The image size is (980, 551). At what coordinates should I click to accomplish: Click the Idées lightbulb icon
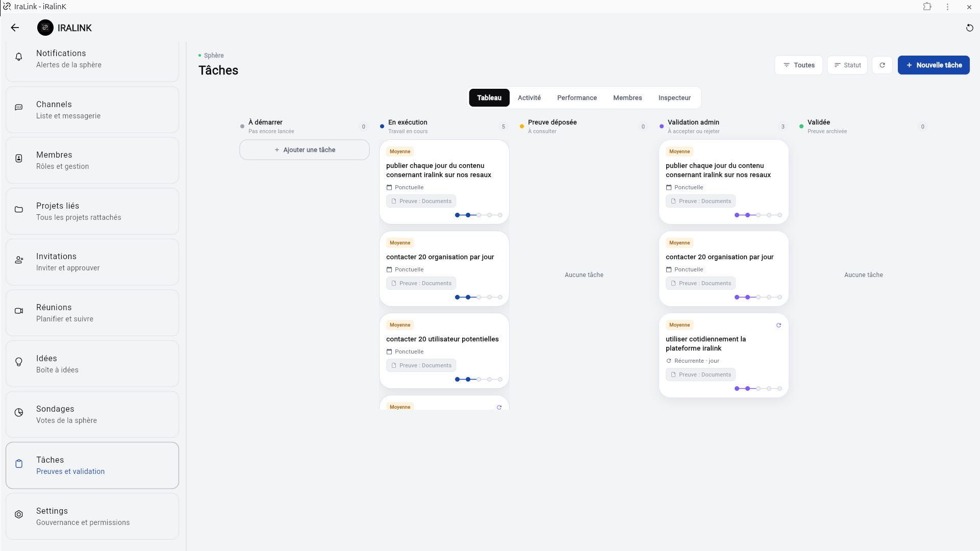point(19,362)
